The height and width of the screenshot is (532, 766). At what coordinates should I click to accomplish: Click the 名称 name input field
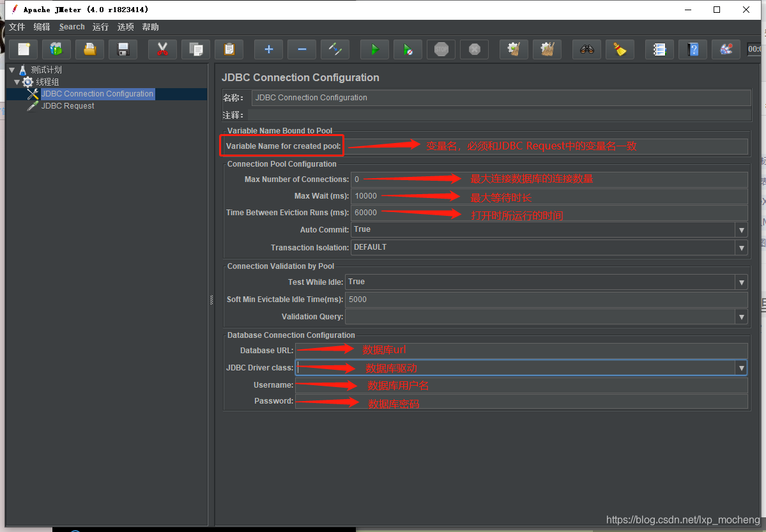click(502, 98)
